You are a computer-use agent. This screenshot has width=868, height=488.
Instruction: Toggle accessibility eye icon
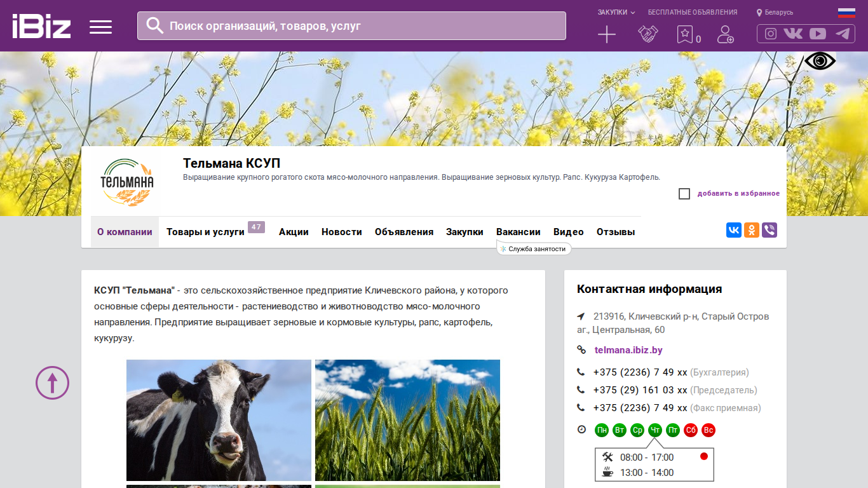(x=820, y=61)
